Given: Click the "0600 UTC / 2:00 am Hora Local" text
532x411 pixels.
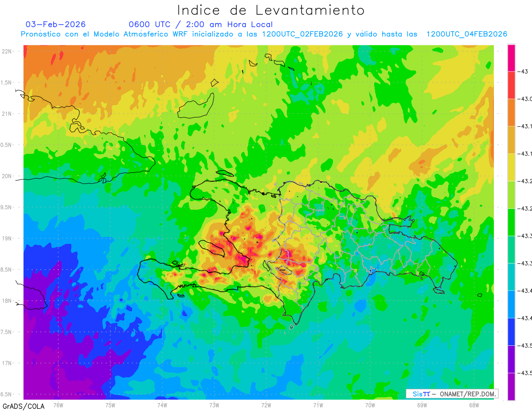Looking at the screenshot, I should 201,25.
